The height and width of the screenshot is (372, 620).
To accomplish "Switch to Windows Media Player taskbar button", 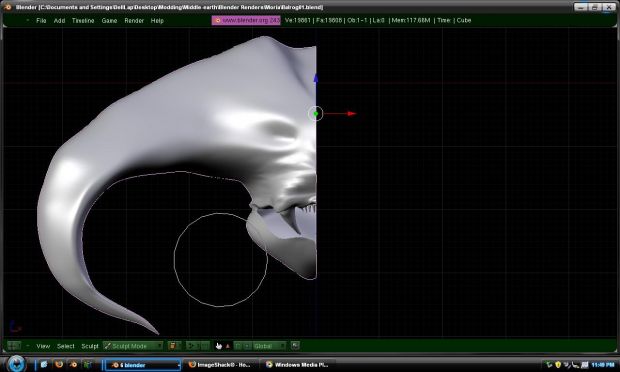I will pyautogui.click(x=297, y=365).
